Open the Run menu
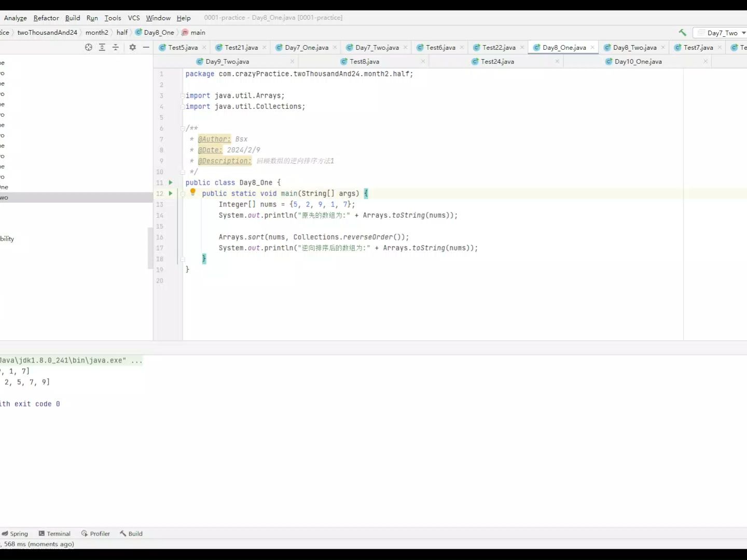Image resolution: width=747 pixels, height=560 pixels. [x=92, y=18]
